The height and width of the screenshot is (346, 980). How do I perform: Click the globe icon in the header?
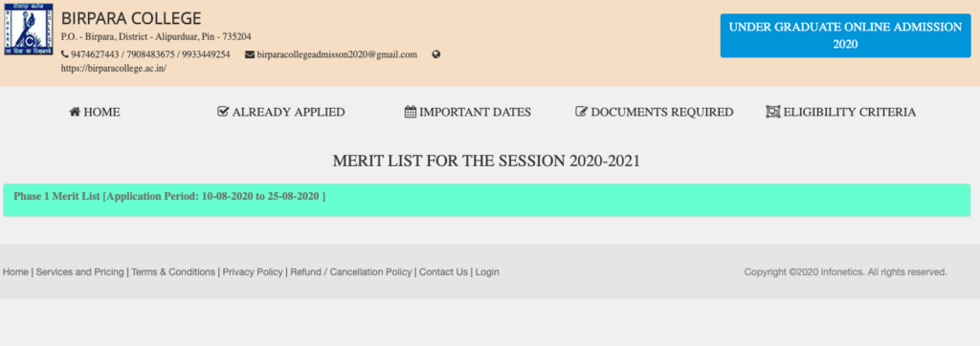436,54
